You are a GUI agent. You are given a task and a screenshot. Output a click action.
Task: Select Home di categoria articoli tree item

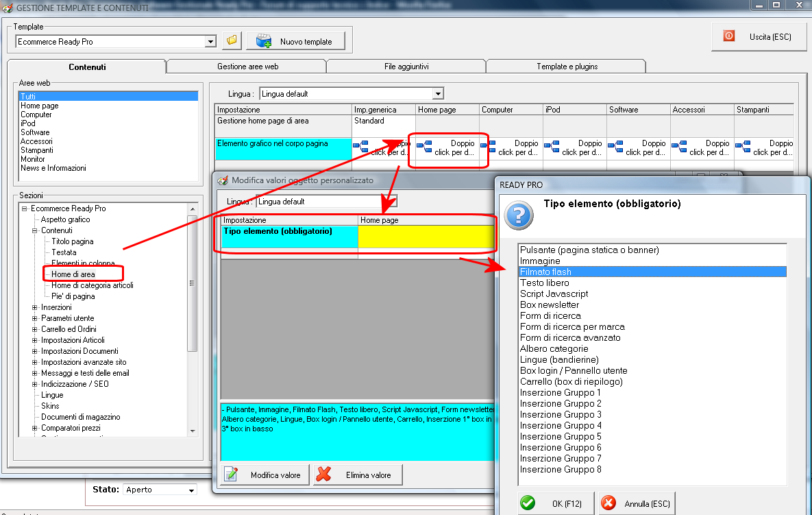(x=93, y=285)
